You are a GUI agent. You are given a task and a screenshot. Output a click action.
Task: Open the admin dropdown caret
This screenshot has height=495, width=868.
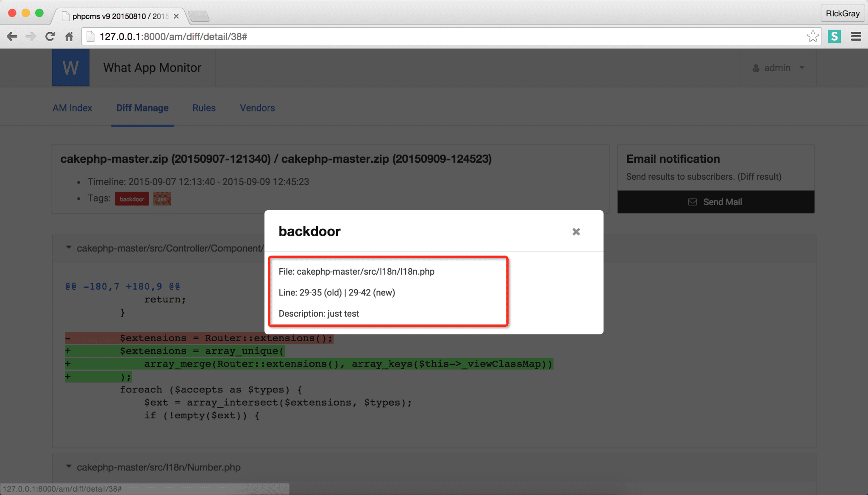tap(802, 68)
